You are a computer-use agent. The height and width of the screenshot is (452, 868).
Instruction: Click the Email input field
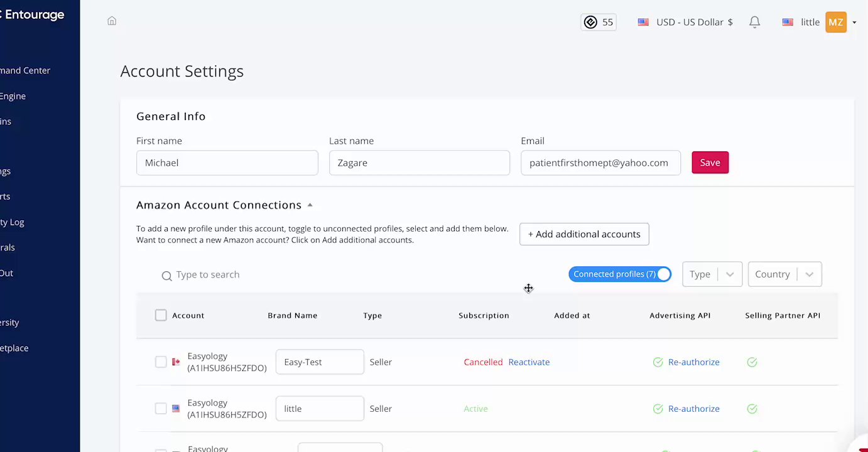600,163
